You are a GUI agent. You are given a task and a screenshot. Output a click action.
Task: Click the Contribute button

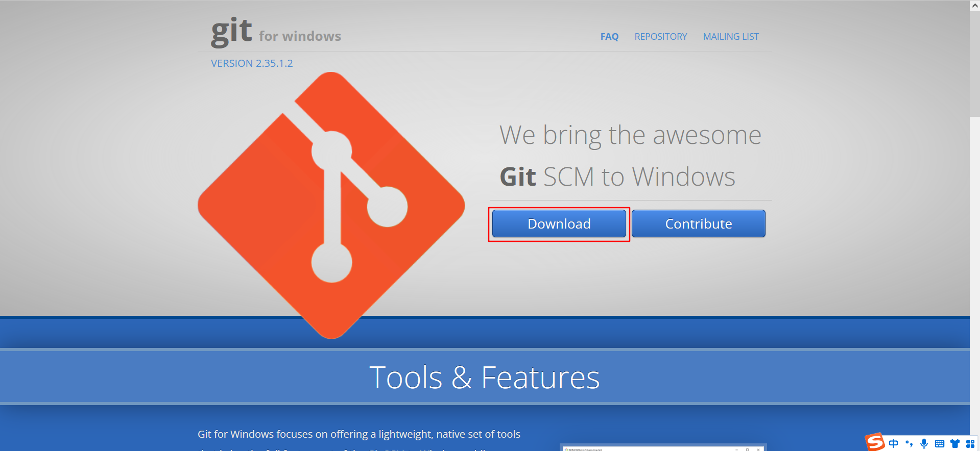pyautogui.click(x=699, y=224)
